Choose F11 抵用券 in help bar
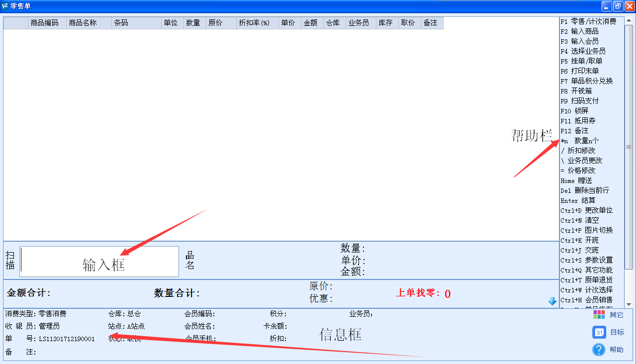 pyautogui.click(x=578, y=121)
